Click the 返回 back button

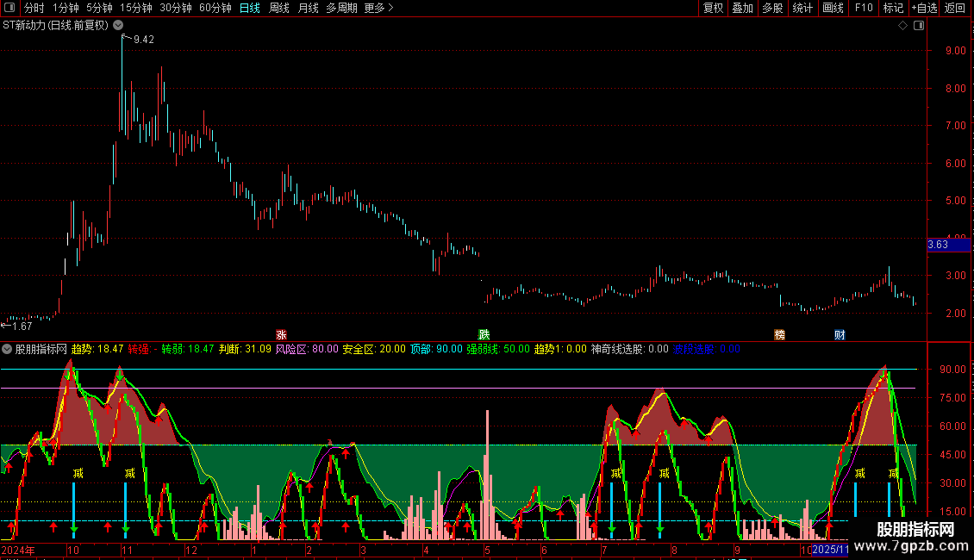955,9
